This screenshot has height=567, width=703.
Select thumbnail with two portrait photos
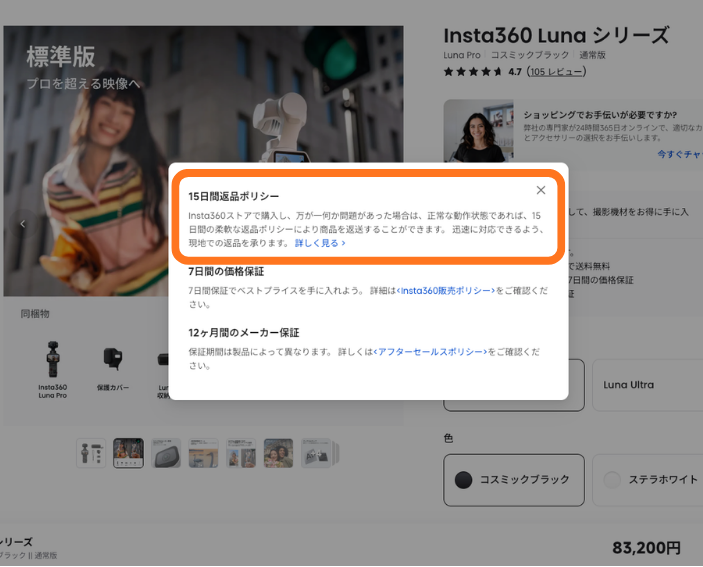[241, 453]
